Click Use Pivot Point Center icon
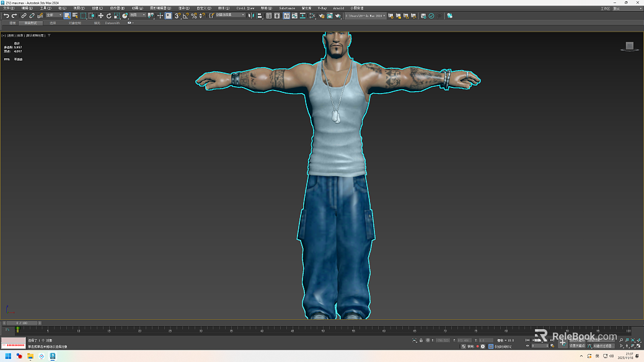 (x=151, y=15)
